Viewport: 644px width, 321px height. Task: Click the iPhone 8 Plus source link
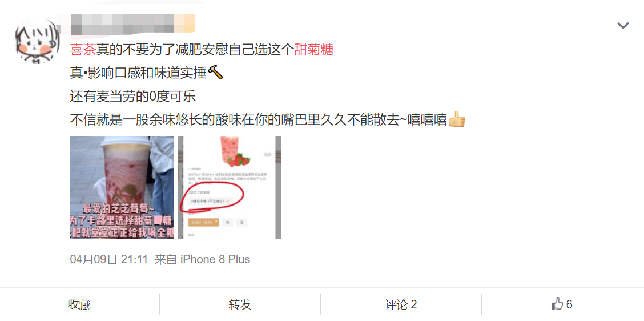pos(215,259)
